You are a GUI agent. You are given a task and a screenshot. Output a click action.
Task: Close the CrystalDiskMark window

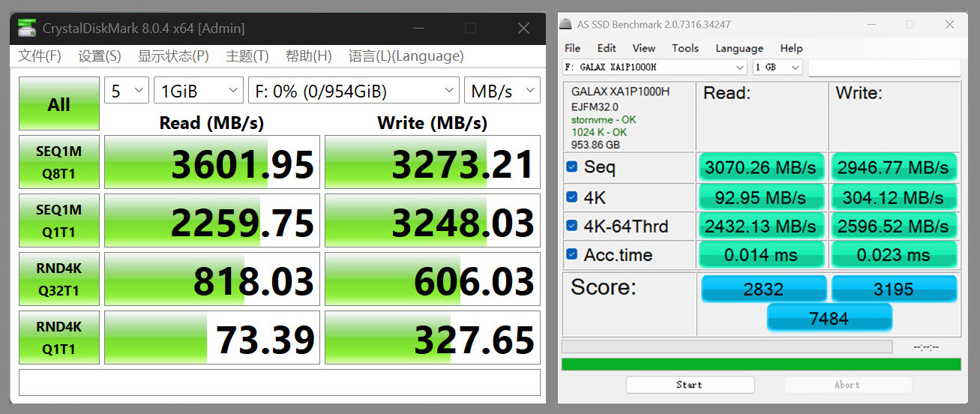tap(523, 28)
